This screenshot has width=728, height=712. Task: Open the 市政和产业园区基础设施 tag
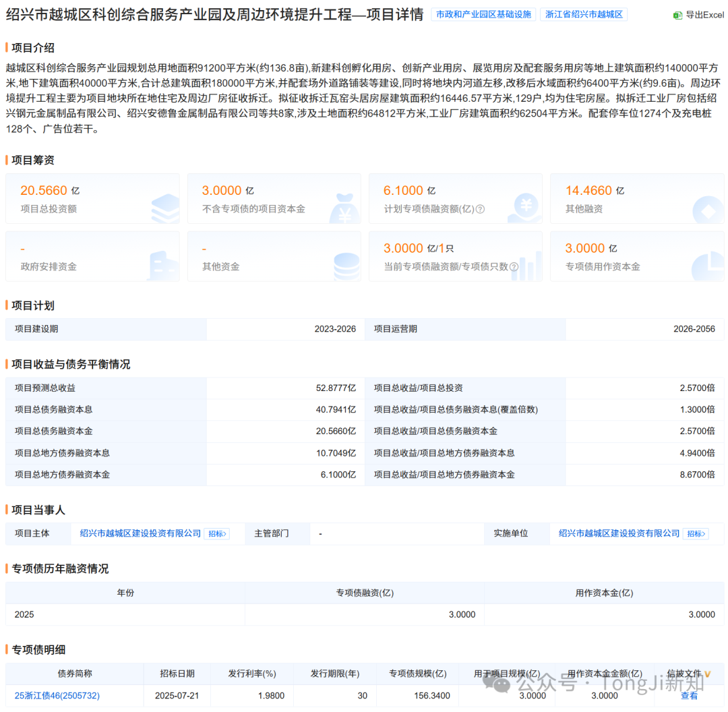coord(483,14)
